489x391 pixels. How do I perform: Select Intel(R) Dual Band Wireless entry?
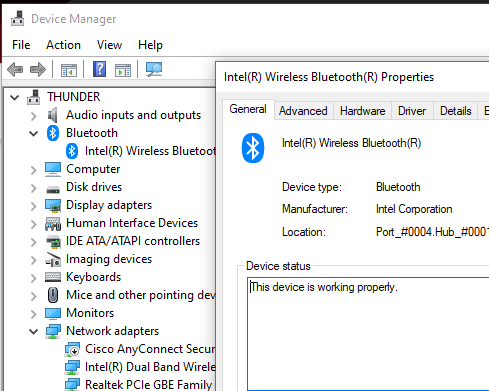tap(150, 367)
